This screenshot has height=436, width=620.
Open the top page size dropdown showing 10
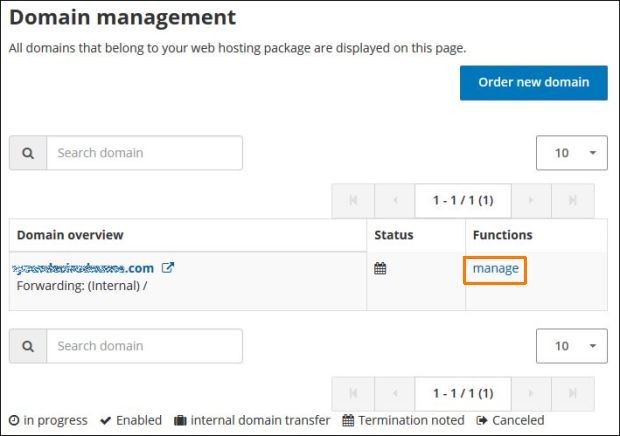[572, 153]
